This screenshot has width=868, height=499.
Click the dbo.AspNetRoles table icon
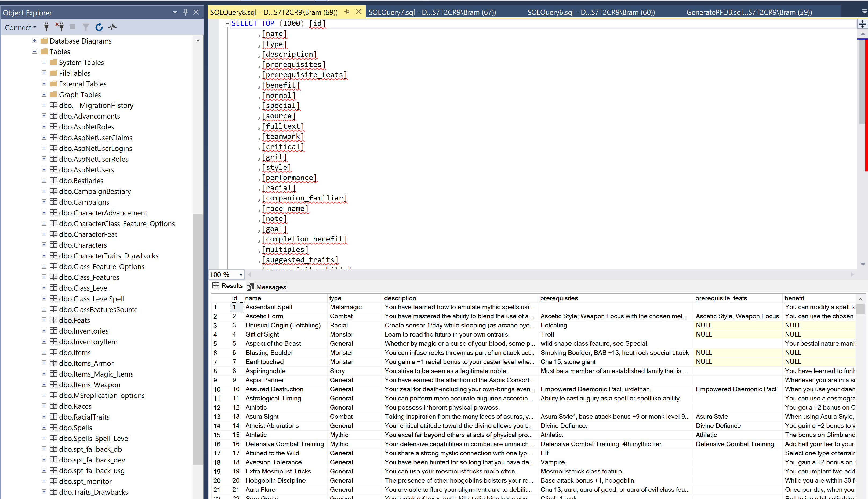pyautogui.click(x=53, y=126)
